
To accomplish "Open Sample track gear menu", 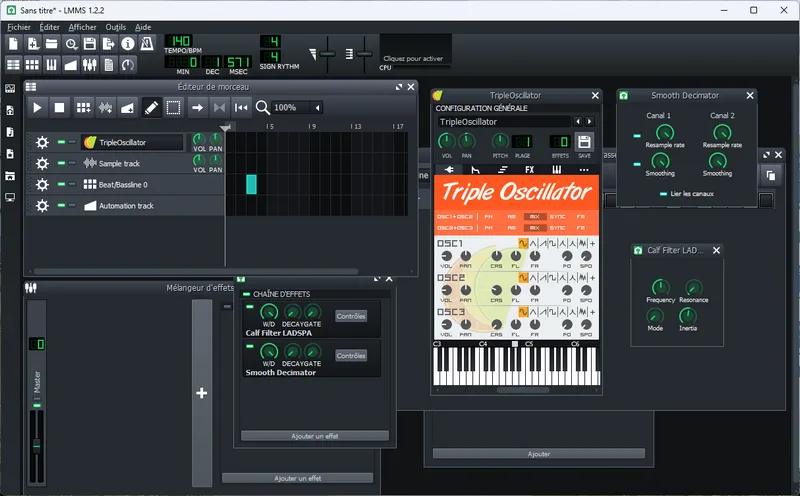I will coord(42,163).
